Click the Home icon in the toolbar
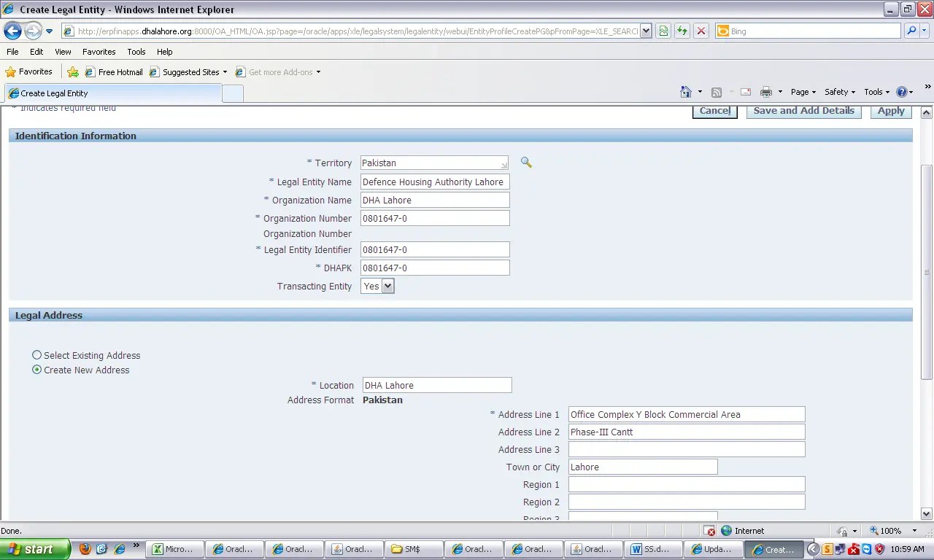 pos(686,92)
